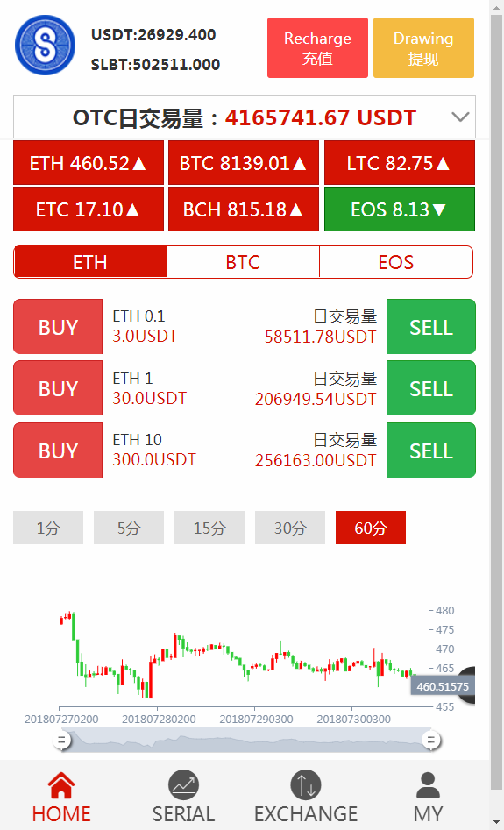Open MY profile person icon

pos(428,785)
